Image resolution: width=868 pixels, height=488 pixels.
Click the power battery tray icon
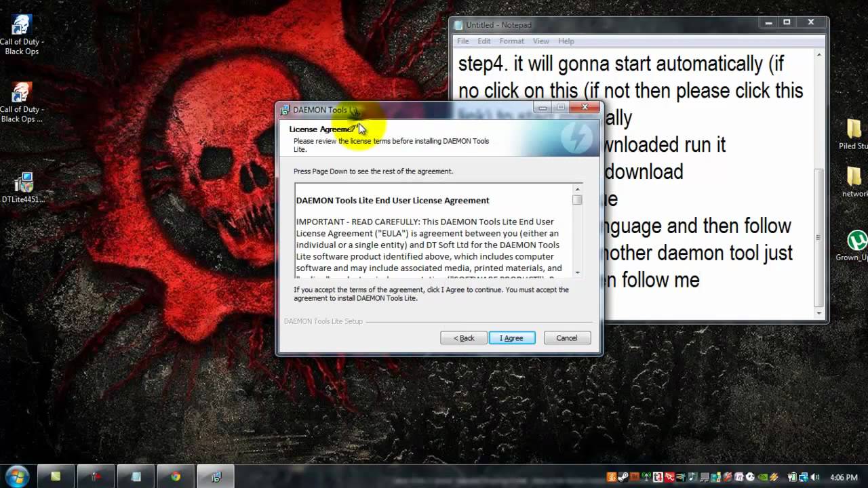click(792, 477)
